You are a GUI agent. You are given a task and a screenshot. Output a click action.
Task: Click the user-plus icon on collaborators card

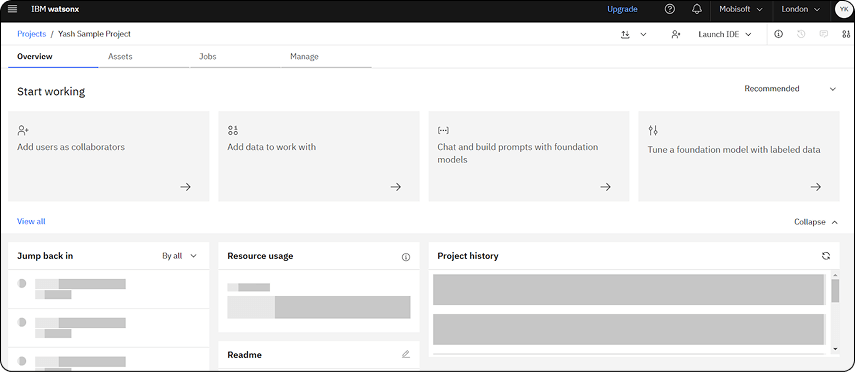pos(23,130)
